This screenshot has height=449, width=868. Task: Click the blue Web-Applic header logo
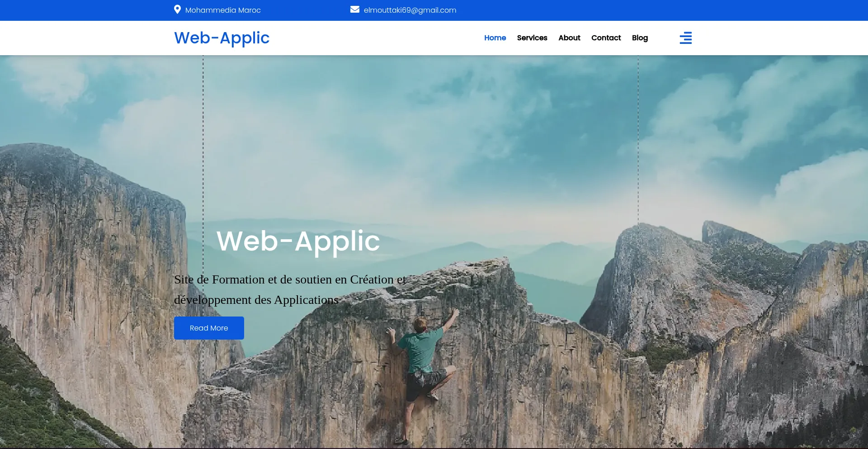pos(222,38)
